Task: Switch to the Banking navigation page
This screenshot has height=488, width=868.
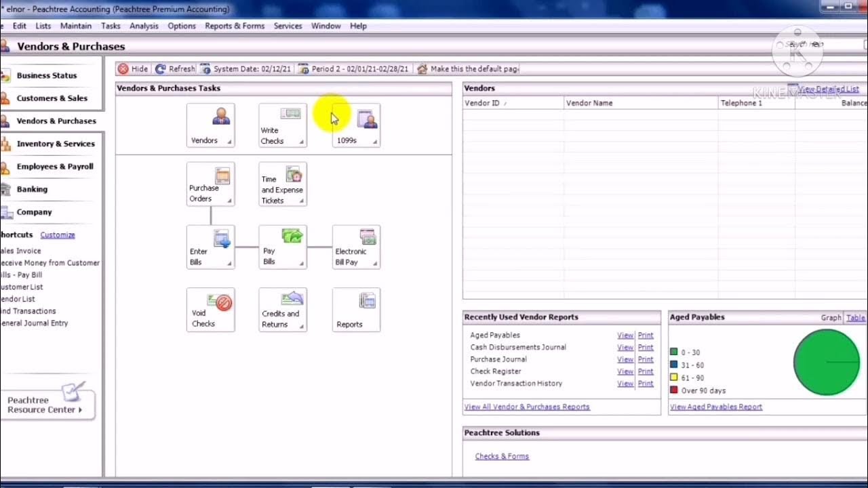Action: click(32, 189)
